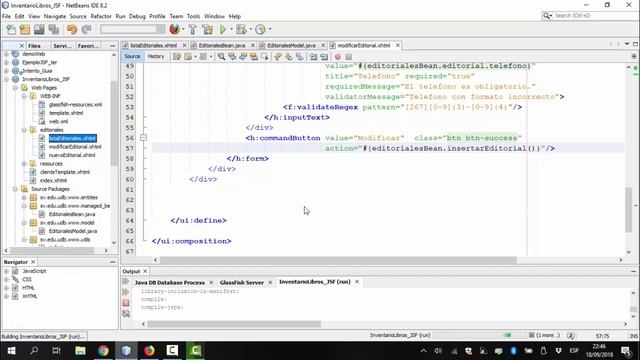Screen dimensions: 640x360
Task: Open the Refactor menu
Action: (101, 16)
